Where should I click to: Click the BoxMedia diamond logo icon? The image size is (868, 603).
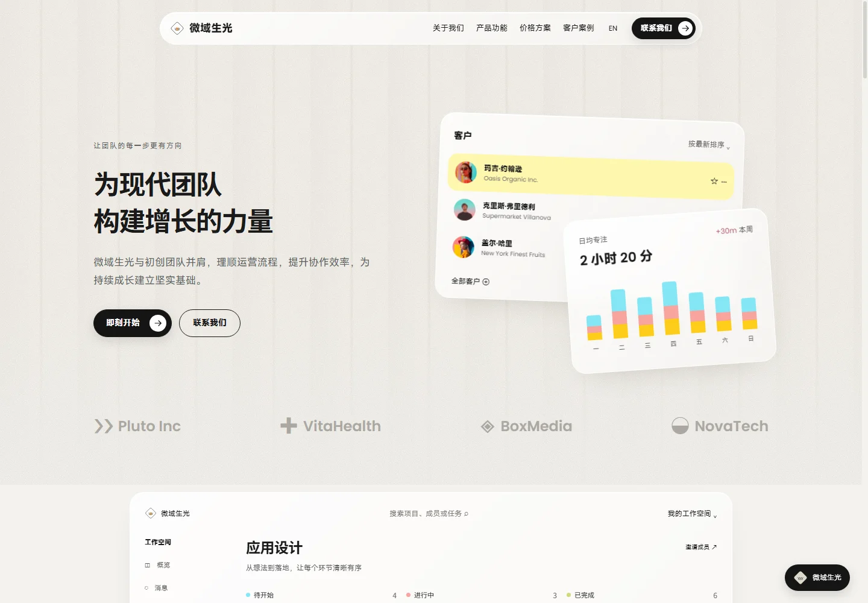click(488, 427)
